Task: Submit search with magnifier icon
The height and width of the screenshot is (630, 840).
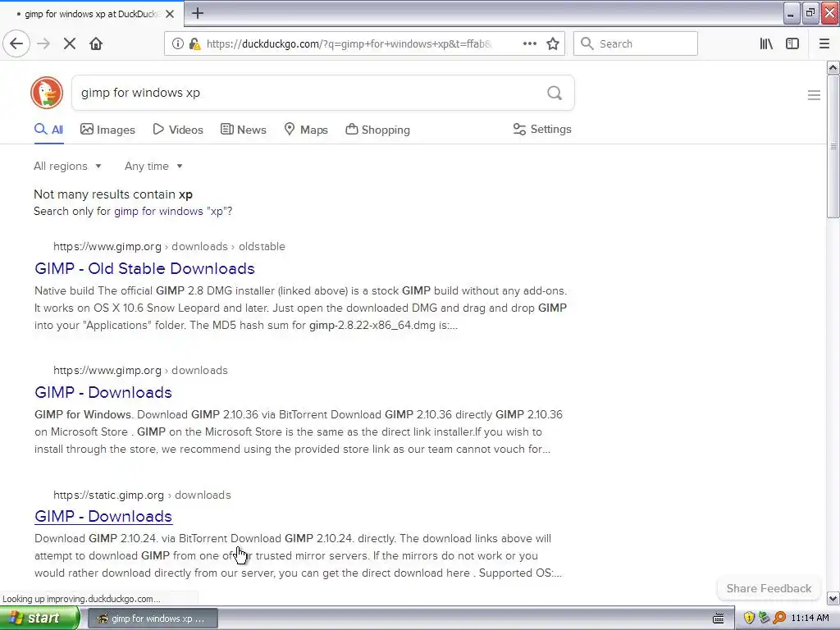Action: [555, 94]
